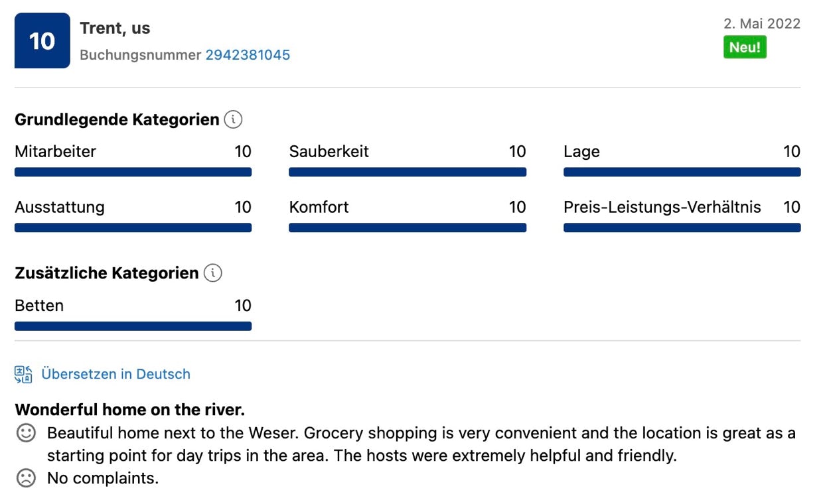Click the No complaints text
Image resolution: width=827 pixels, height=504 pixels.
pos(103,478)
